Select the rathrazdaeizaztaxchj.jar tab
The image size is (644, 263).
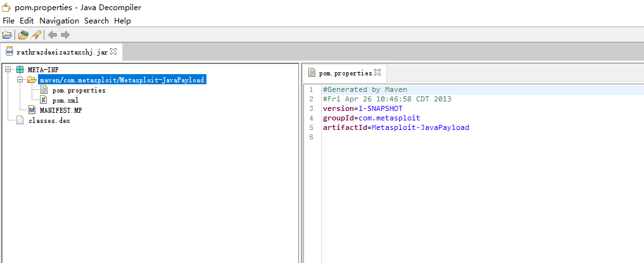[61, 52]
